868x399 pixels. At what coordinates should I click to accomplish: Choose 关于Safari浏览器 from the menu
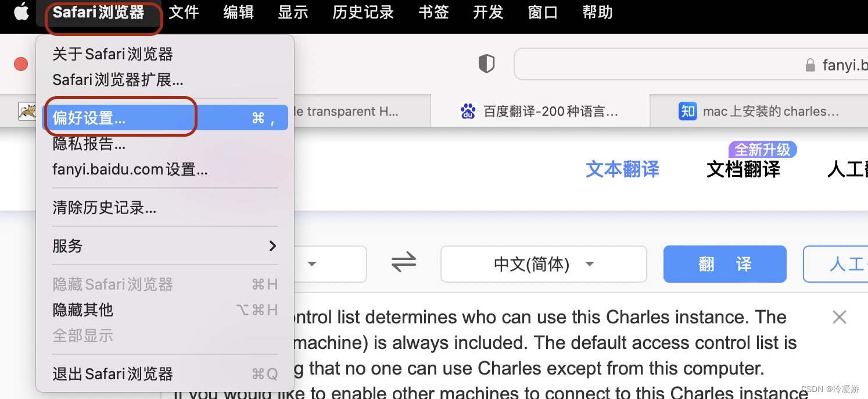pyautogui.click(x=165, y=54)
